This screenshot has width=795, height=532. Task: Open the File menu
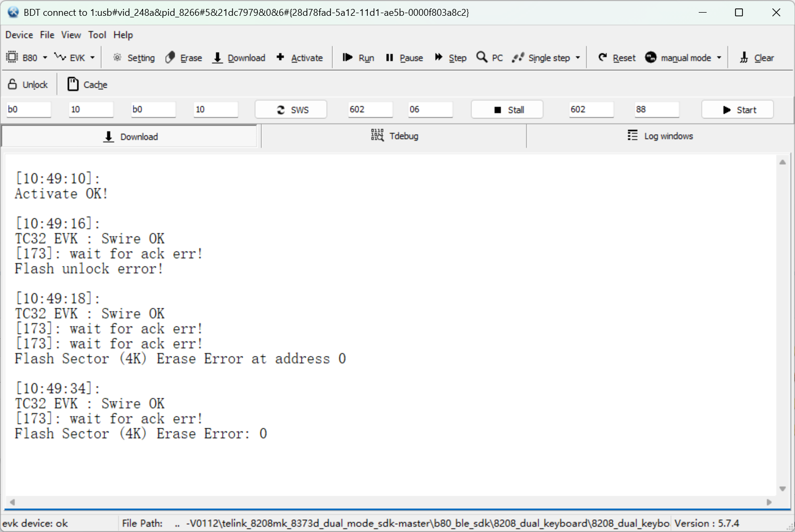pyautogui.click(x=47, y=35)
